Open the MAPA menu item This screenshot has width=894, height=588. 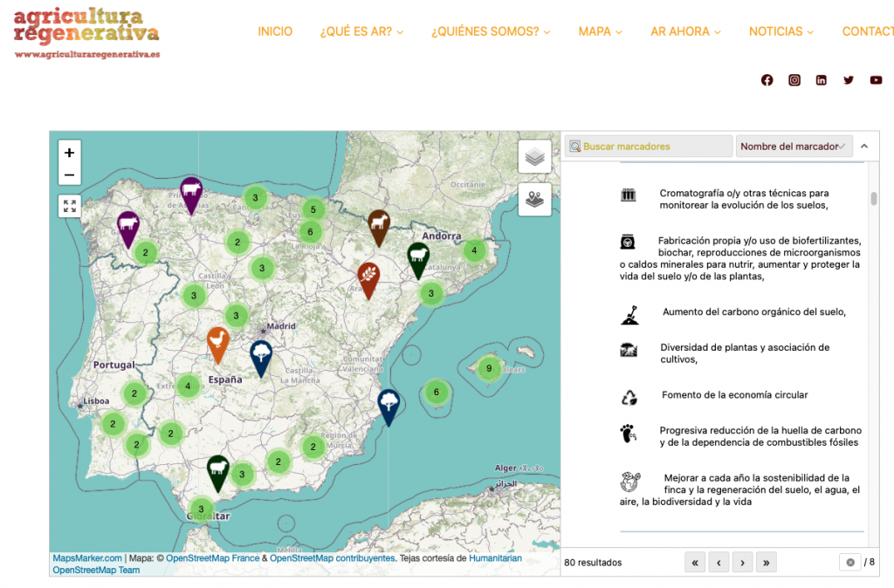point(600,31)
